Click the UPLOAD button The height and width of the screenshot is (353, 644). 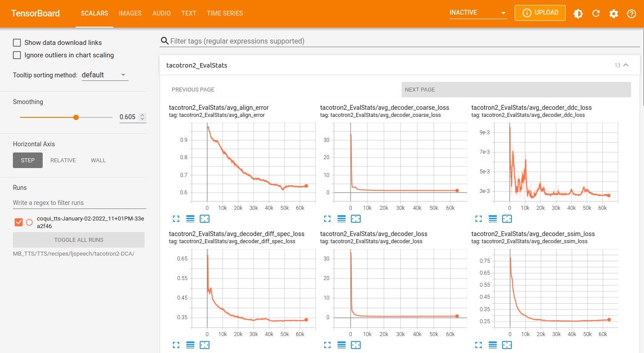point(540,13)
